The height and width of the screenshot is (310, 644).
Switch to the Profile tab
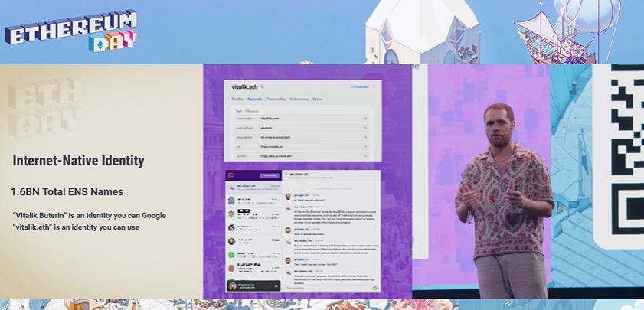pyautogui.click(x=237, y=100)
